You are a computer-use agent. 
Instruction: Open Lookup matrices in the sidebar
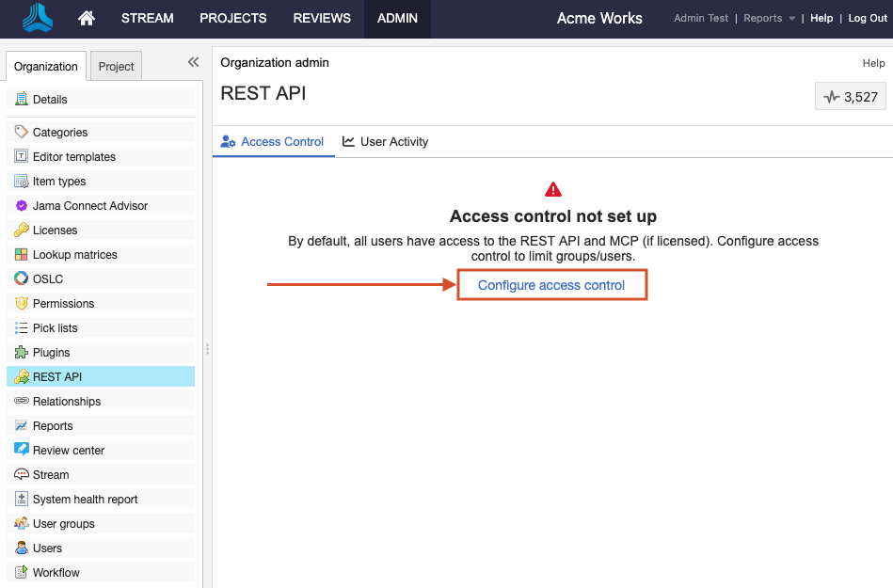[101, 254]
